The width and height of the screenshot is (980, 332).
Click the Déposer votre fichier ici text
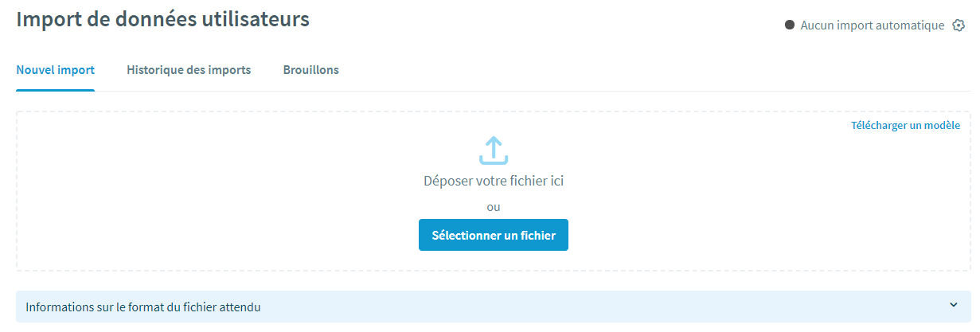[494, 181]
